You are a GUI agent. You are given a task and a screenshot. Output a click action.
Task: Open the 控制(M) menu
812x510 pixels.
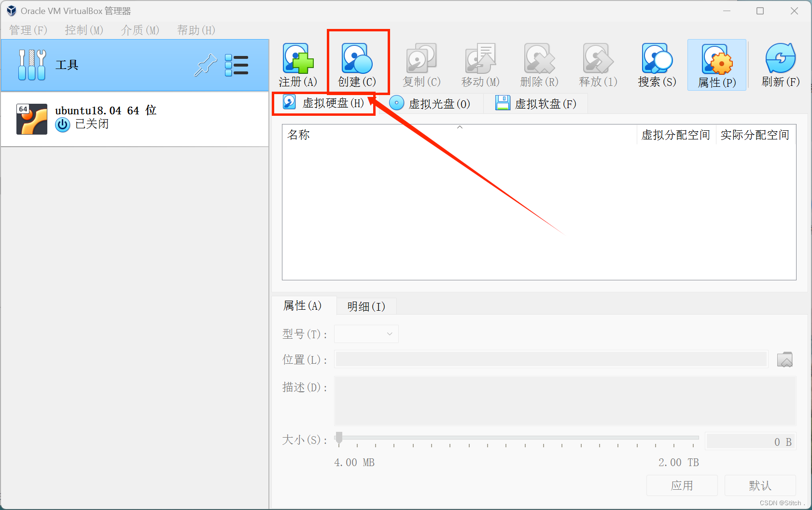coord(84,30)
